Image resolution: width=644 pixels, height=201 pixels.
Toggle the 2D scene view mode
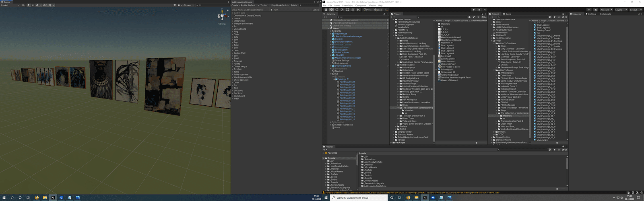pyautogui.click(x=23, y=5)
